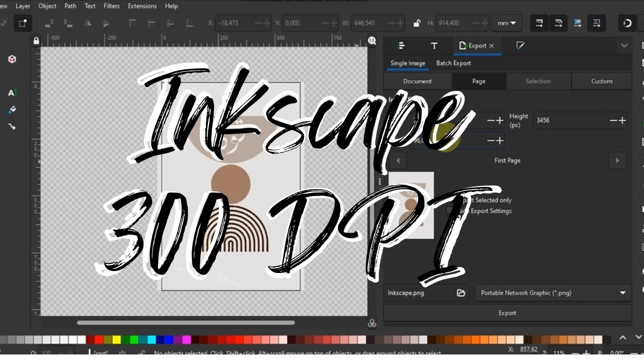The width and height of the screenshot is (644, 362).
Task: Open the Extensions menu
Action: point(142,6)
